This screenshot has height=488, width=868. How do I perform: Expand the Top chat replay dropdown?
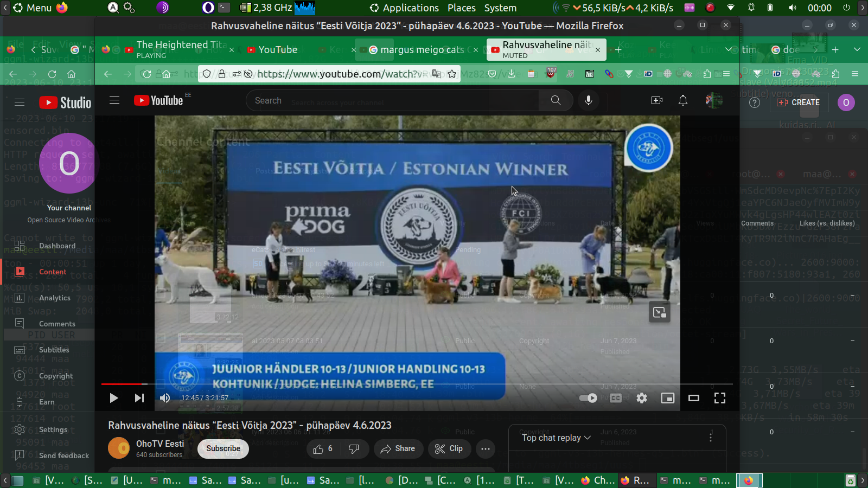pos(556,438)
